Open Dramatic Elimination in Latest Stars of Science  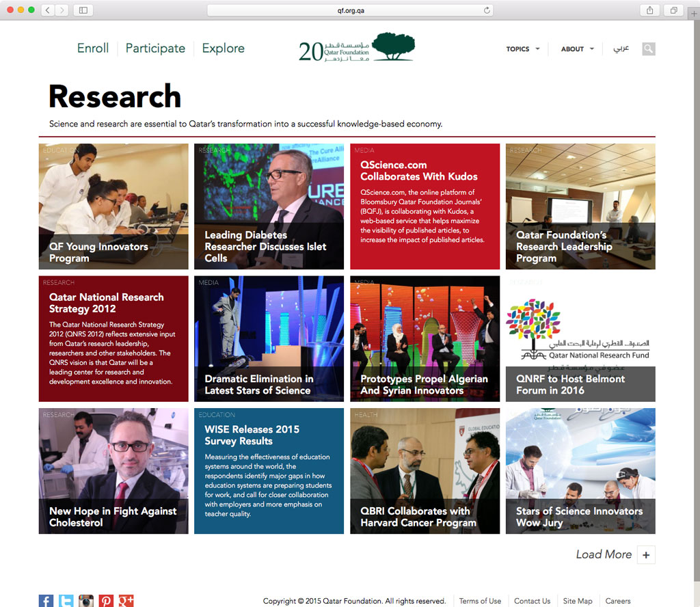click(269, 339)
